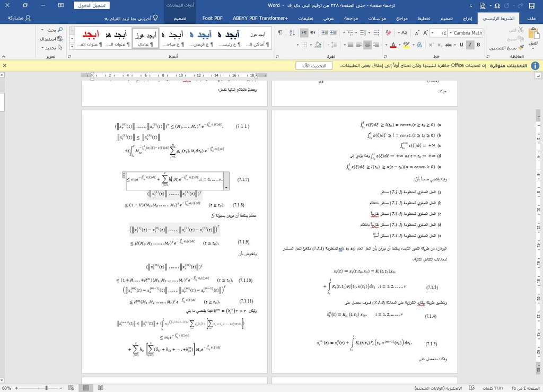The image size is (543, 392).
Task: Click the Copy (نسخ) icon
Action: (x=521, y=39)
